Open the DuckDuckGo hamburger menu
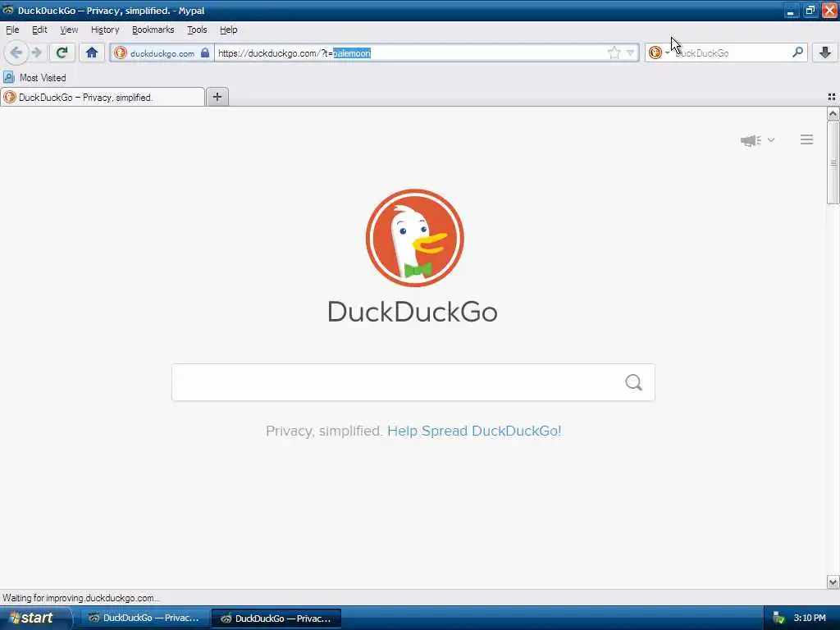 [x=807, y=139]
